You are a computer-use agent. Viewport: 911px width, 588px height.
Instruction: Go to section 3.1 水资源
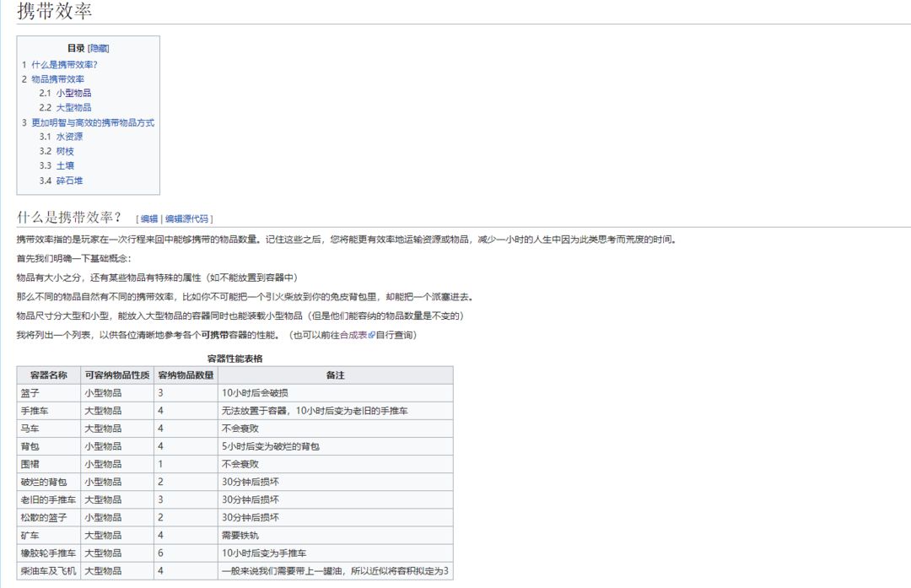pyautogui.click(x=69, y=137)
